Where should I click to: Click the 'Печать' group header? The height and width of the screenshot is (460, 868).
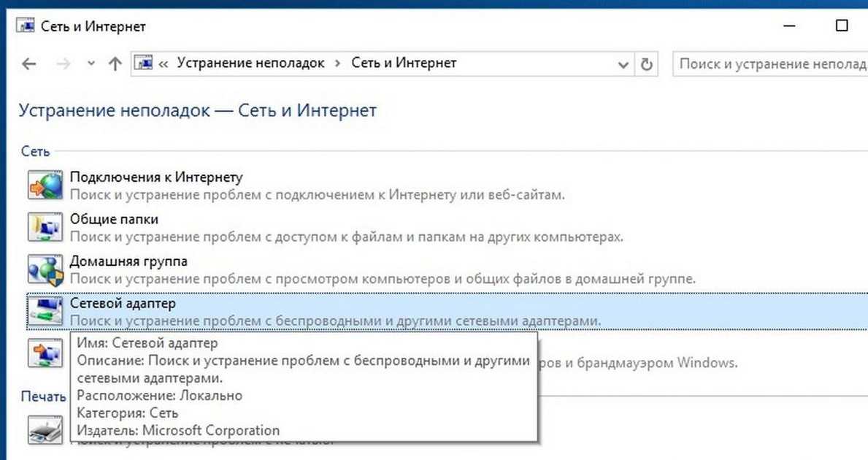[43, 396]
